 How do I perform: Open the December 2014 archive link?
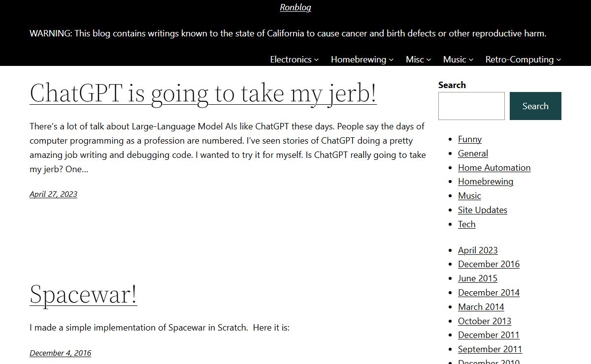tap(489, 293)
